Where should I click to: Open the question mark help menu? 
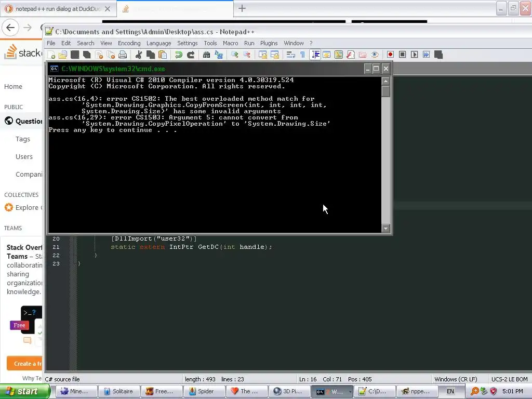pos(311,43)
